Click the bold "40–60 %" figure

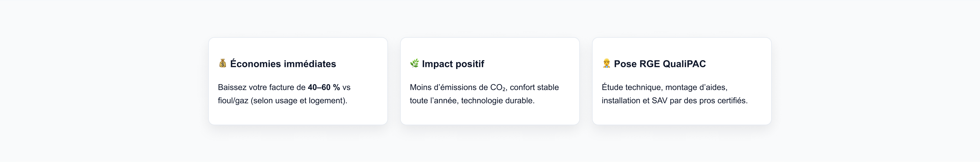click(x=324, y=87)
